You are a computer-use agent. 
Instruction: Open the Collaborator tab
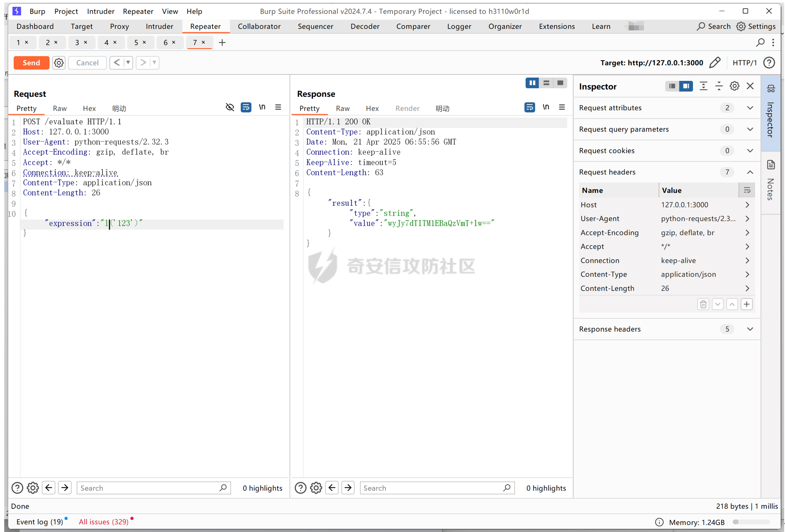259,26
